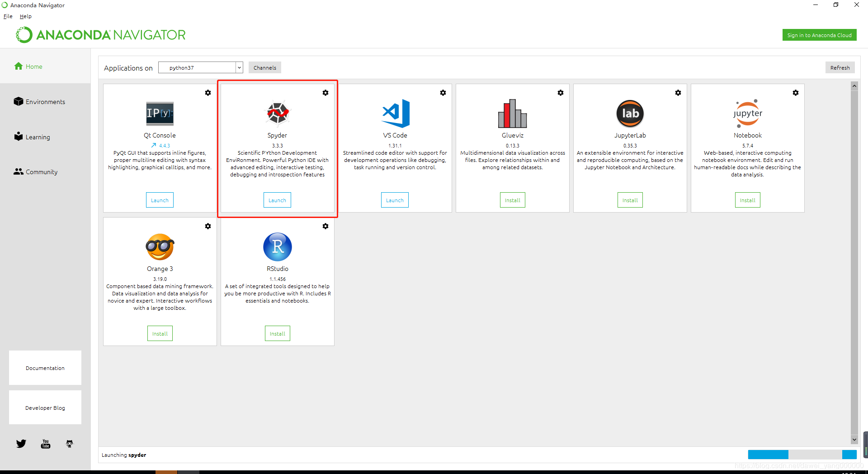The image size is (868, 474).
Task: Click the Learning book icon
Action: 19,136
